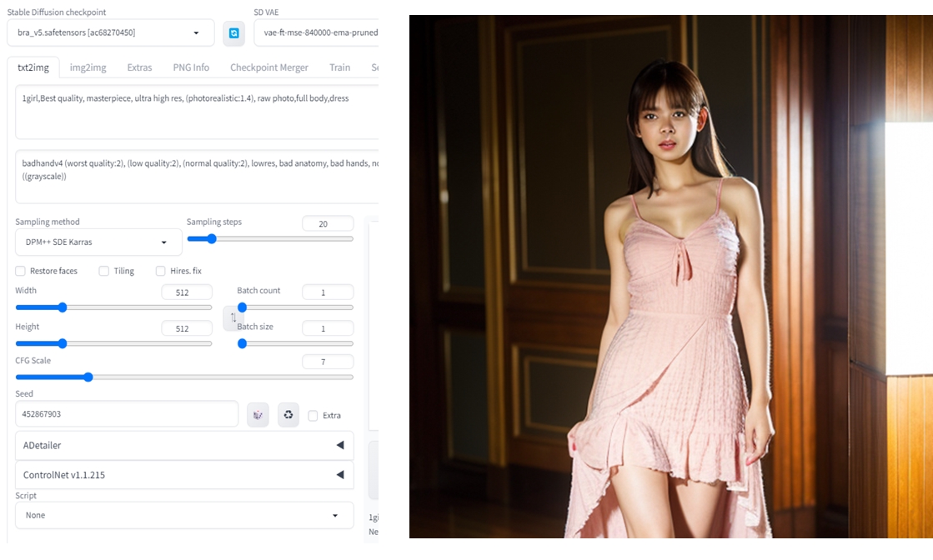
Task: Open the PNG Info tab
Action: [191, 67]
